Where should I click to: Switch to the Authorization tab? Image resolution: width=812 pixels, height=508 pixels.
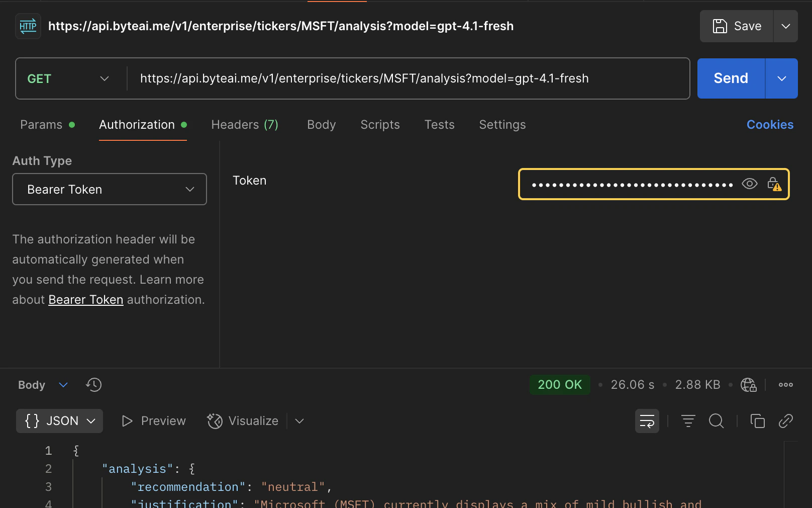click(x=143, y=125)
